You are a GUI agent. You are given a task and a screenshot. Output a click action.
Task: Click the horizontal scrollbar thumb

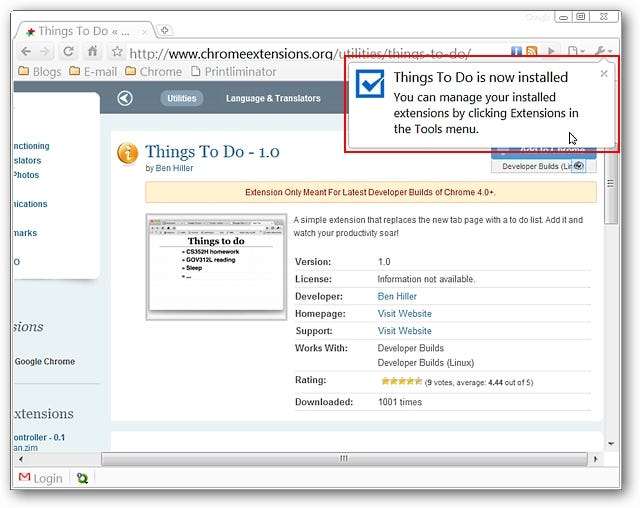pos(344,459)
